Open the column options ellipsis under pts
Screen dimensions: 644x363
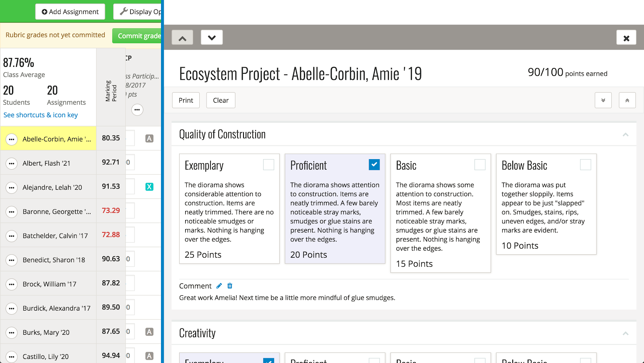coord(137,110)
